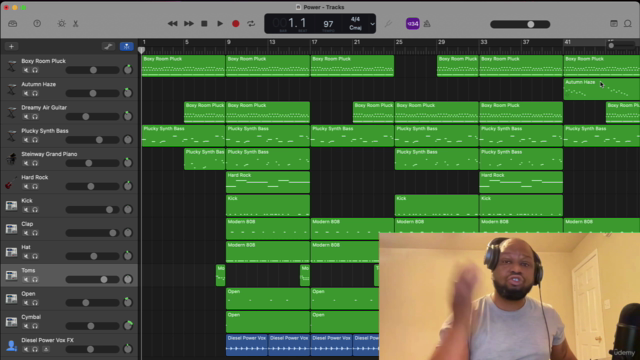The width and height of the screenshot is (640, 360).
Task: Adjust master volume slider
Action: click(520, 24)
